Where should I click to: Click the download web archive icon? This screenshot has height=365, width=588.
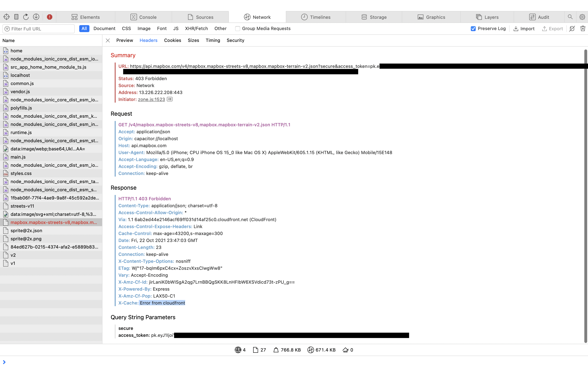36,17
